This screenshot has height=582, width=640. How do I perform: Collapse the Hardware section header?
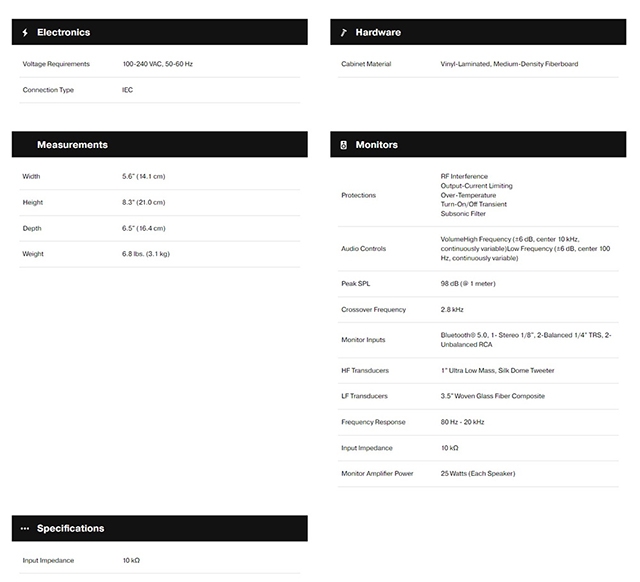click(477, 33)
